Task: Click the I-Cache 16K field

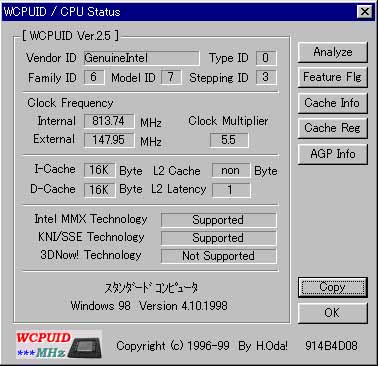Action: coord(99,170)
